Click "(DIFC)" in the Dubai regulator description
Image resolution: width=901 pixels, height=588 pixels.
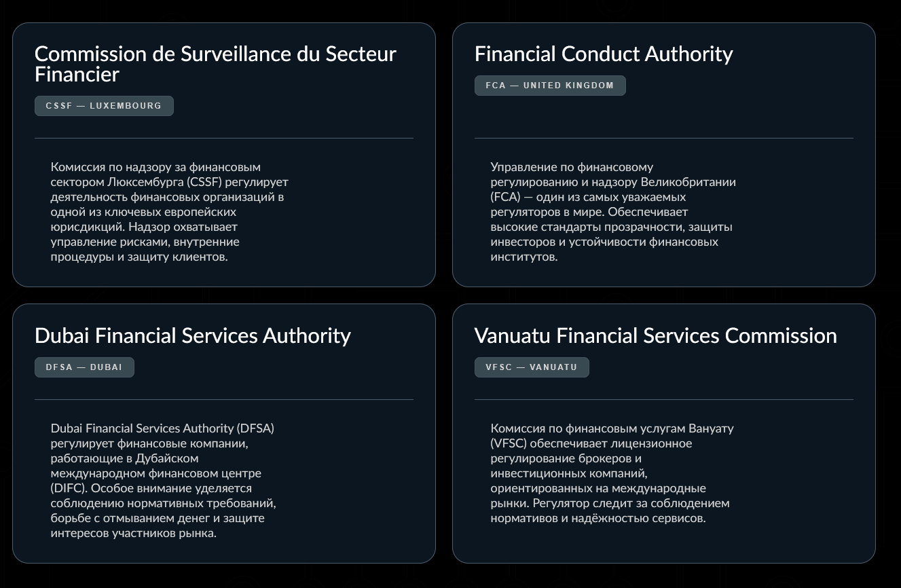[x=67, y=488]
